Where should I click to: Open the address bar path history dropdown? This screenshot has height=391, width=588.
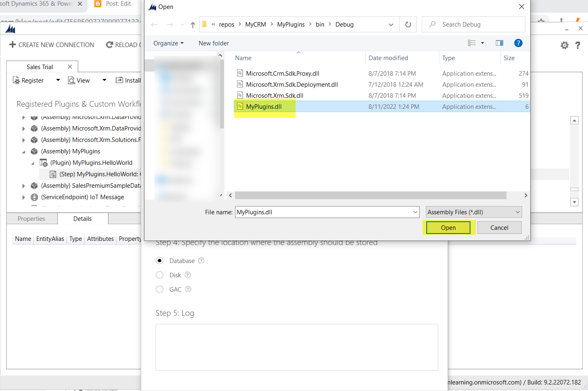point(391,25)
